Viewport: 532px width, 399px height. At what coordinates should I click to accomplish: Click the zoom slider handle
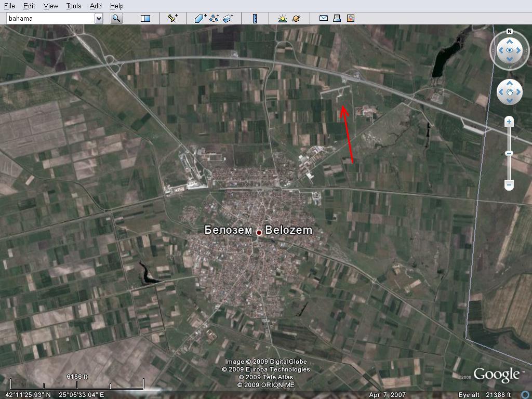coord(509,153)
